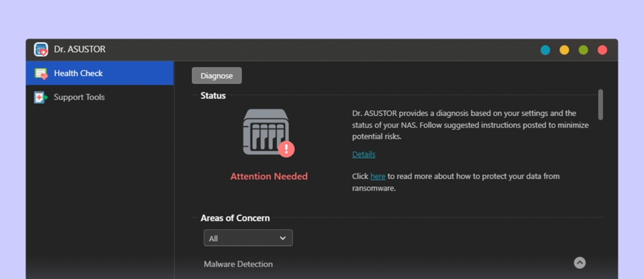Click the NAS status icon with warning badge
This screenshot has height=279, width=644.
[x=269, y=133]
